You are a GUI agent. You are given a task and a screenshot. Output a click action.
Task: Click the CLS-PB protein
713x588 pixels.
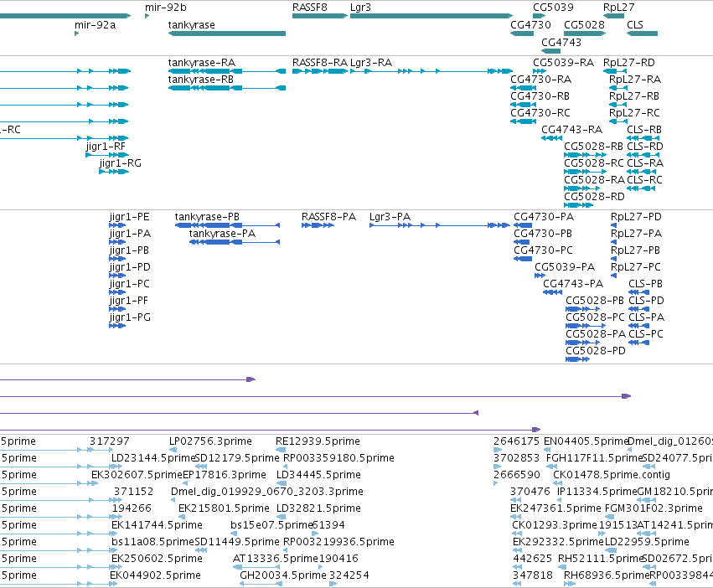[639, 292]
